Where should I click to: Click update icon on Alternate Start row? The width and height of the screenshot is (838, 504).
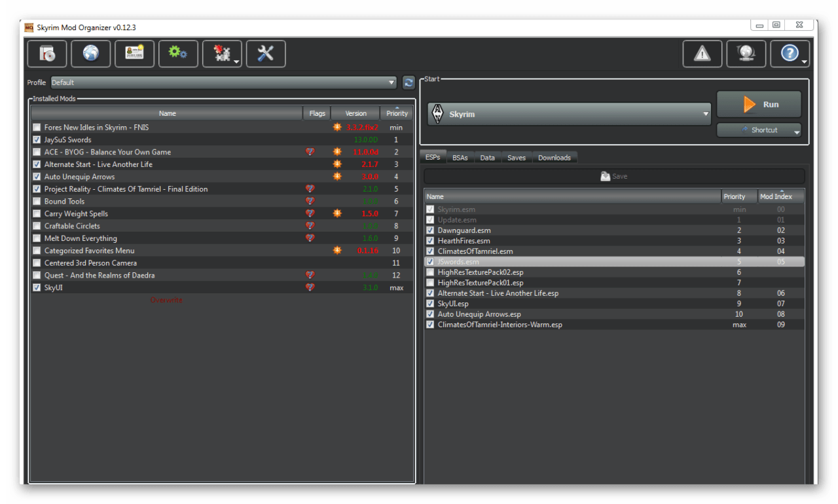(x=337, y=164)
